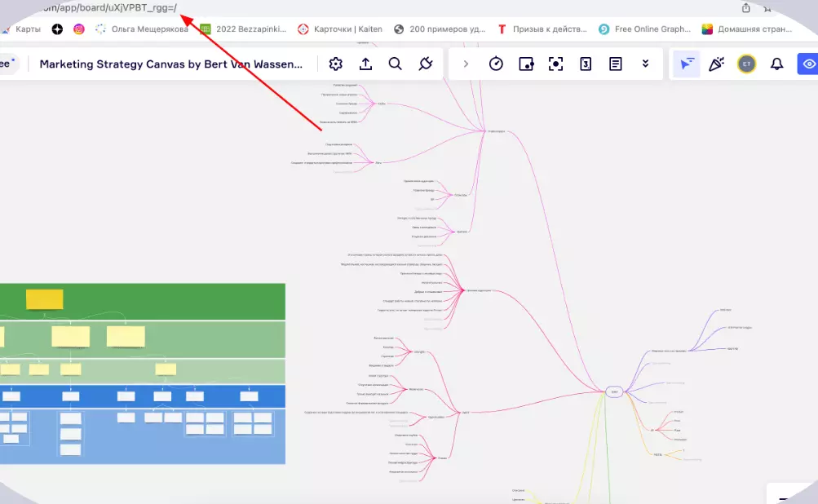818x504 pixels.
Task: Open the 200 примеров уд... bookmark
Action: click(440, 29)
